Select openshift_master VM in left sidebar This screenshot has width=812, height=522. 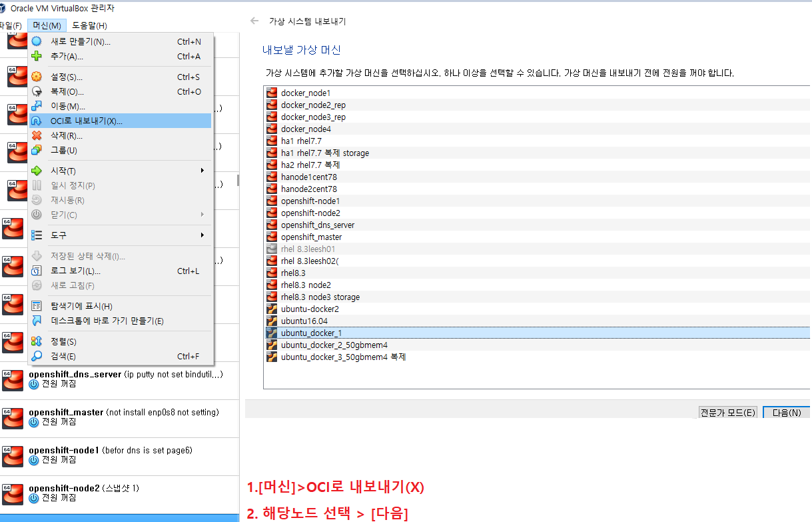pos(119,418)
